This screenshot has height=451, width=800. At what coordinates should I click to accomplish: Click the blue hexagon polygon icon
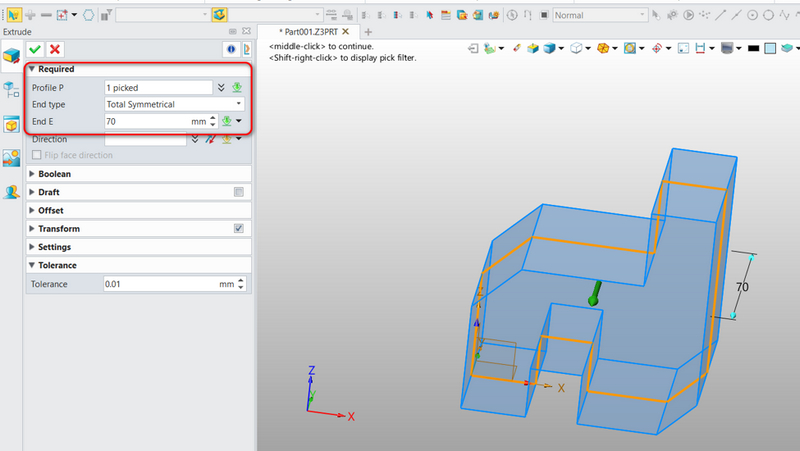89,15
